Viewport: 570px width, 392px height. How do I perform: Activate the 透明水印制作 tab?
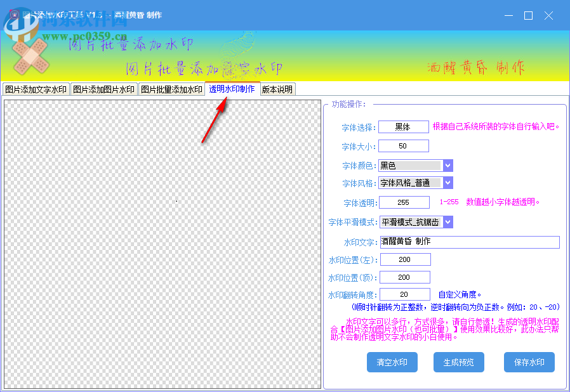[232, 89]
